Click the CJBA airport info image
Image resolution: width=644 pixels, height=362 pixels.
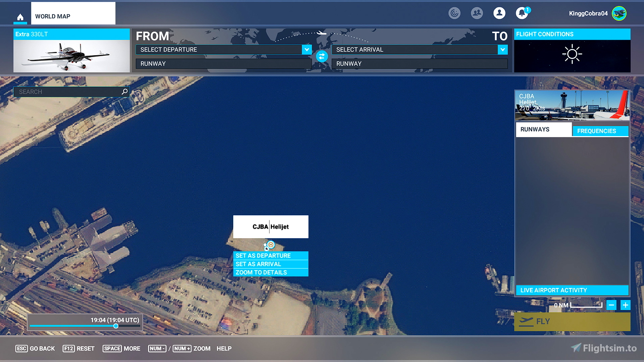(x=572, y=105)
